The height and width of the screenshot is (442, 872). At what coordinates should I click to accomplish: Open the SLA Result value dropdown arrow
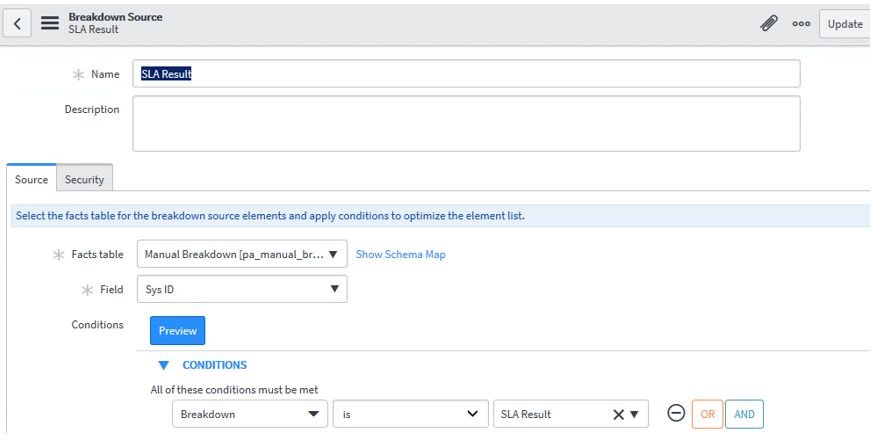click(634, 414)
